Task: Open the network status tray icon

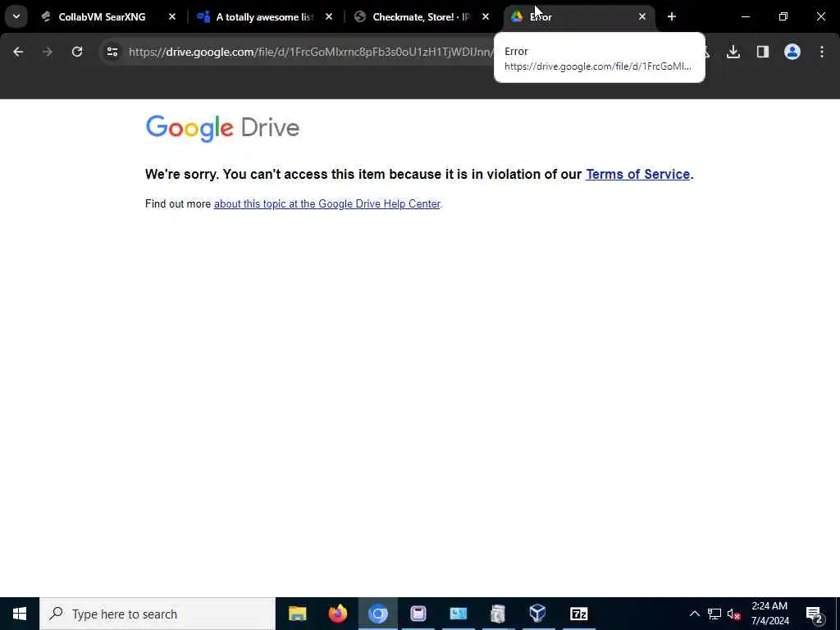Action: [x=714, y=614]
